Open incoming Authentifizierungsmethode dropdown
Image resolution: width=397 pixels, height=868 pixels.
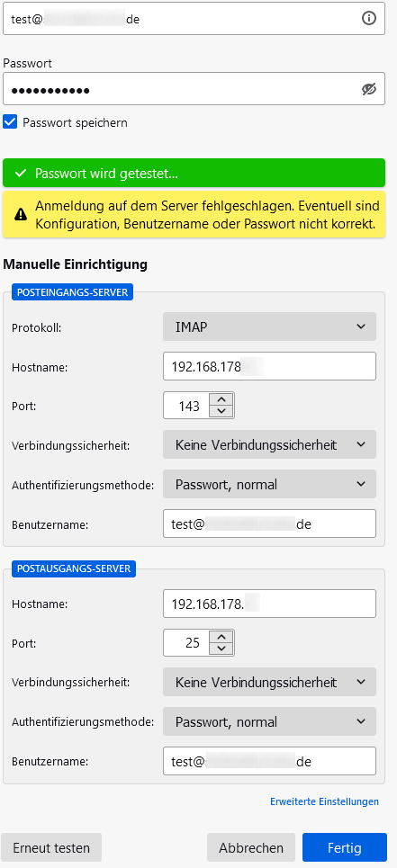[269, 485]
